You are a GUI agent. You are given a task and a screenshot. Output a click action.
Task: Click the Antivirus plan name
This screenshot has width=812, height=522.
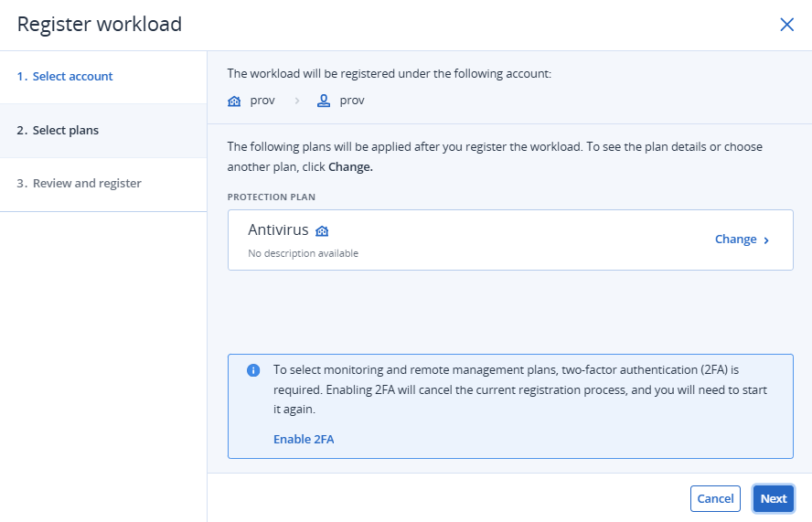278,230
